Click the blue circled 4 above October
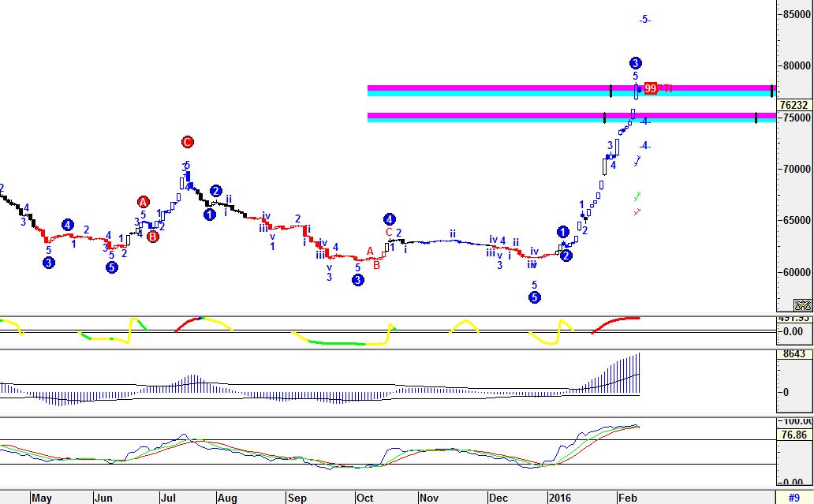 pos(389,219)
